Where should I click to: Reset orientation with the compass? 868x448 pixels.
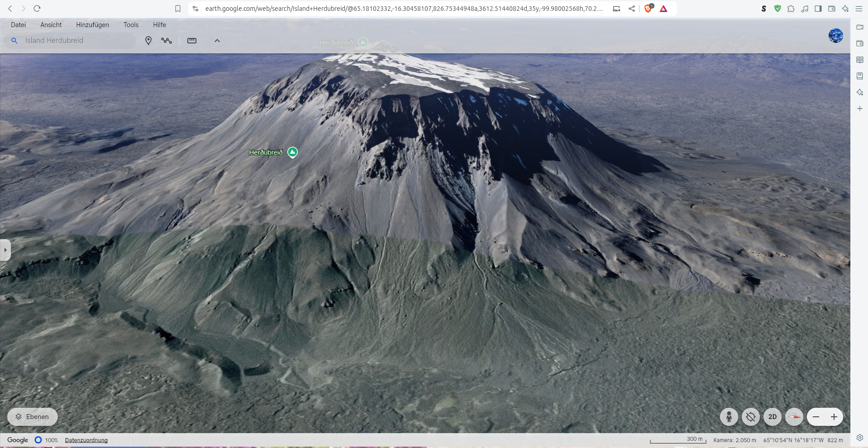[x=794, y=417]
